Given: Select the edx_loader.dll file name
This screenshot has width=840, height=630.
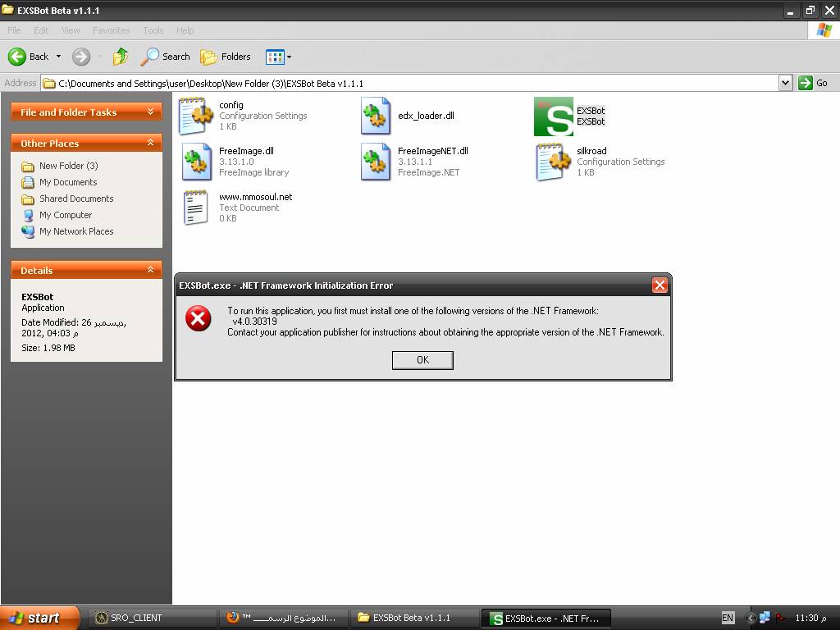Looking at the screenshot, I should pyautogui.click(x=426, y=116).
